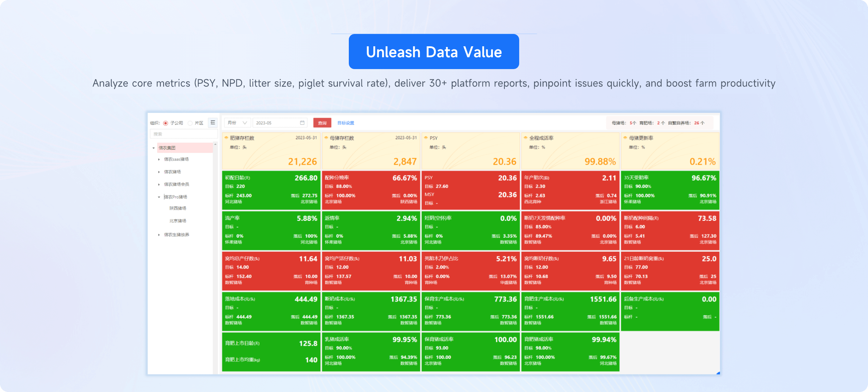Viewport: 868px width, 392px height.
Task: Click the tree scrollbar up arrow
Action: [215, 144]
